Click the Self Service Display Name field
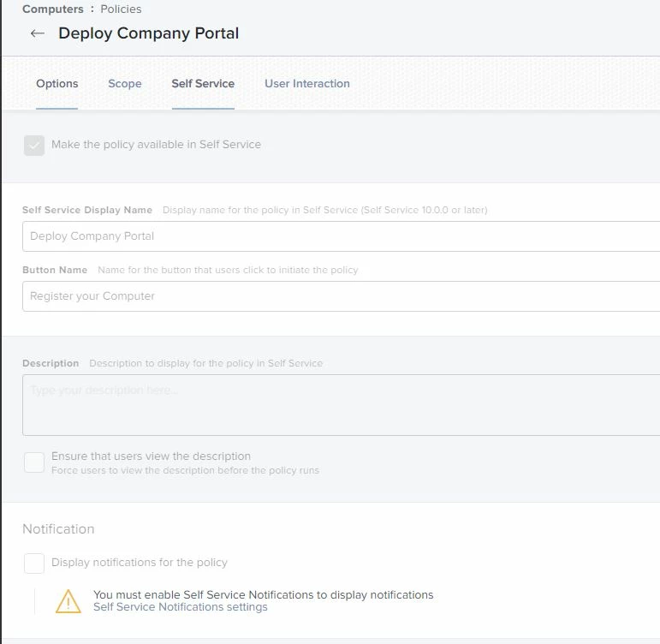Viewport: 660px width, 644px height. point(341,236)
